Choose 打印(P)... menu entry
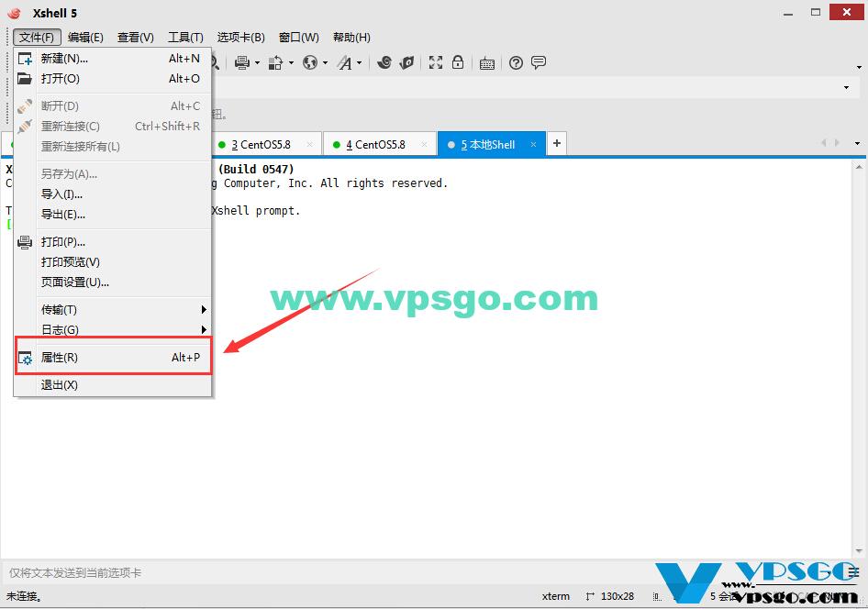Viewport: 868px width, 609px height. (113, 242)
